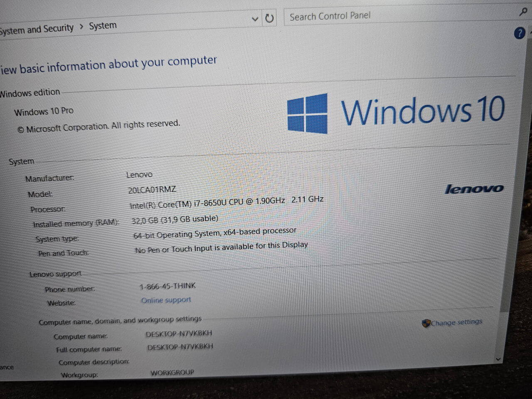Click the computer name DESKTOP-N7VKBKH value
The height and width of the screenshot is (399, 532).
179,333
